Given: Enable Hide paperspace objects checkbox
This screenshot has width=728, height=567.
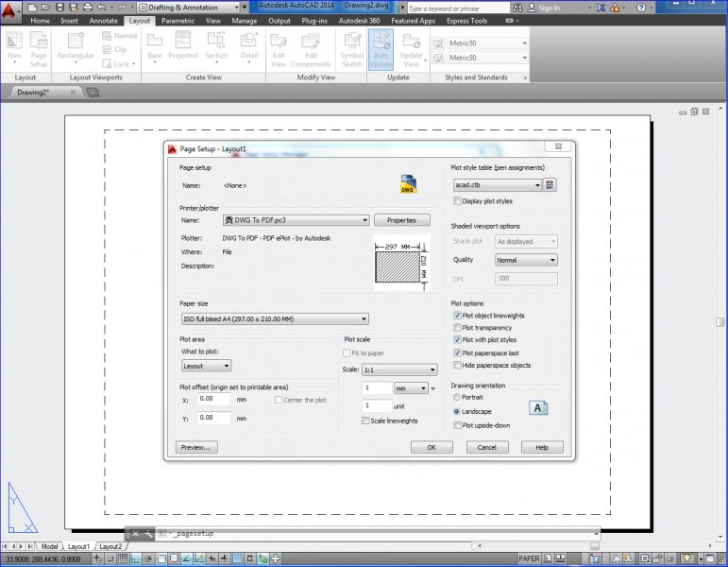Looking at the screenshot, I should 457,366.
